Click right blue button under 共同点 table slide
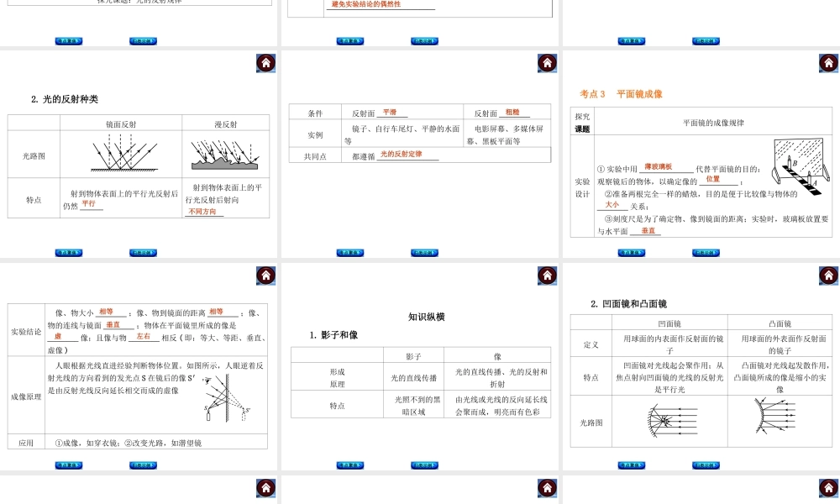This screenshot has height=504, width=840. coord(424,253)
